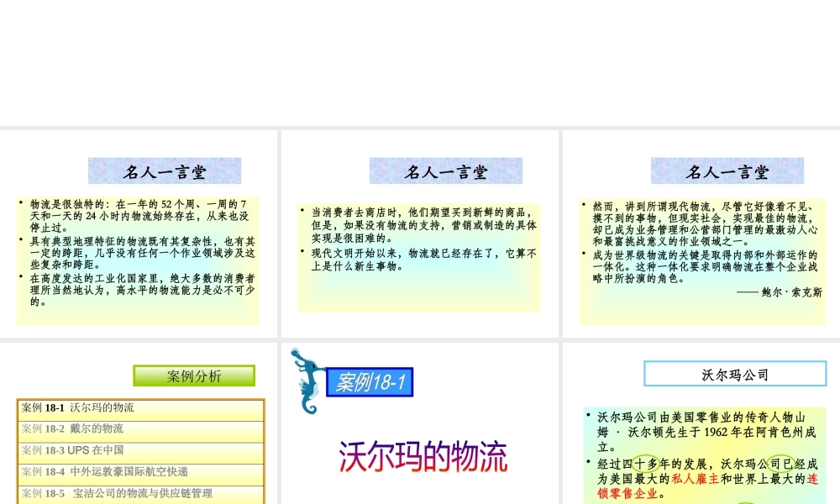Click the red text 私人雇主
The height and width of the screenshot is (504, 840).
click(695, 479)
